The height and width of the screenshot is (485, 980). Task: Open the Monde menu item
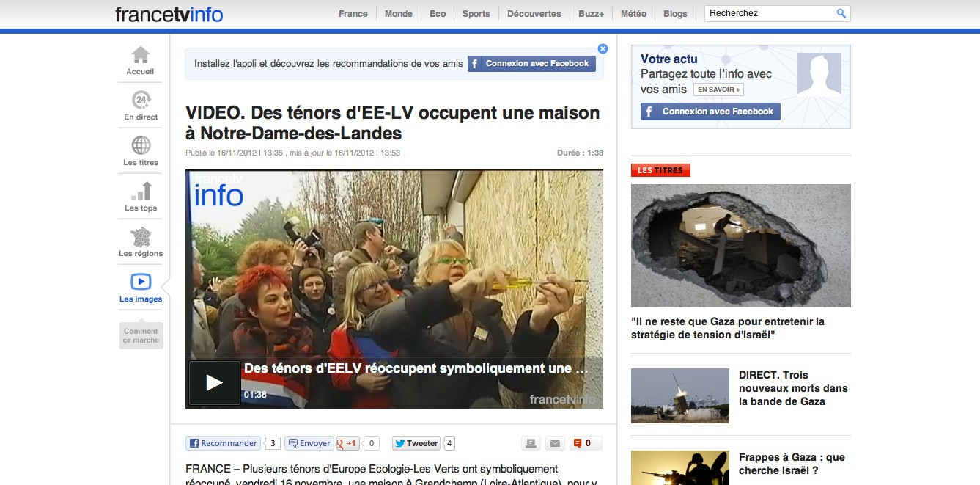click(399, 13)
